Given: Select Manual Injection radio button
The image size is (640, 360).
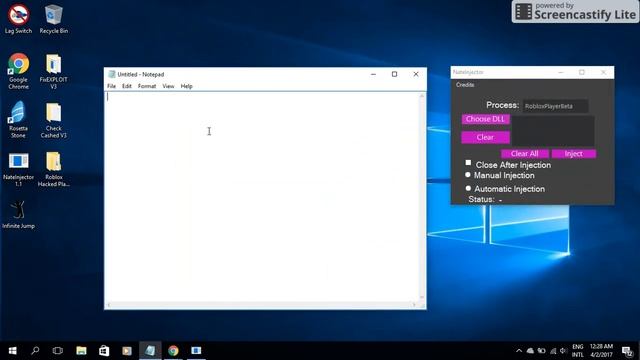Looking at the screenshot, I should (468, 175).
